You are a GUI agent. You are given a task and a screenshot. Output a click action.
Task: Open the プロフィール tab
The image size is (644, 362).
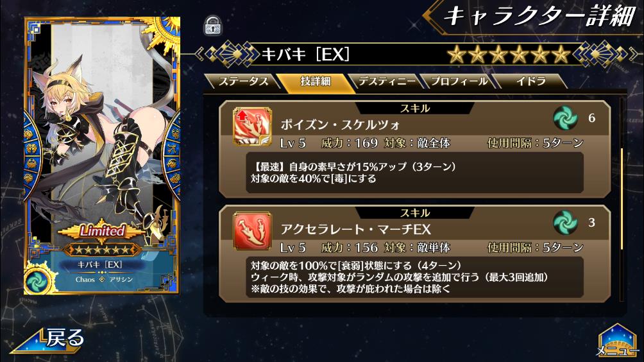coord(459,82)
